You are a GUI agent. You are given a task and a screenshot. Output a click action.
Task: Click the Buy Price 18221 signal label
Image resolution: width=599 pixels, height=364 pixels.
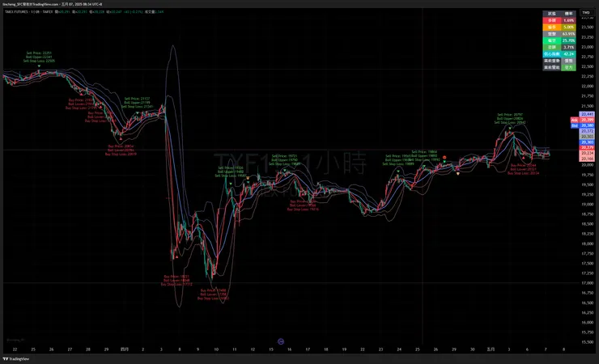pos(176,281)
